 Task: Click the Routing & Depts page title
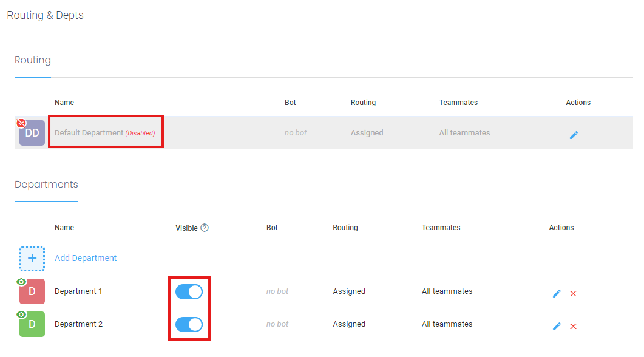click(x=46, y=15)
